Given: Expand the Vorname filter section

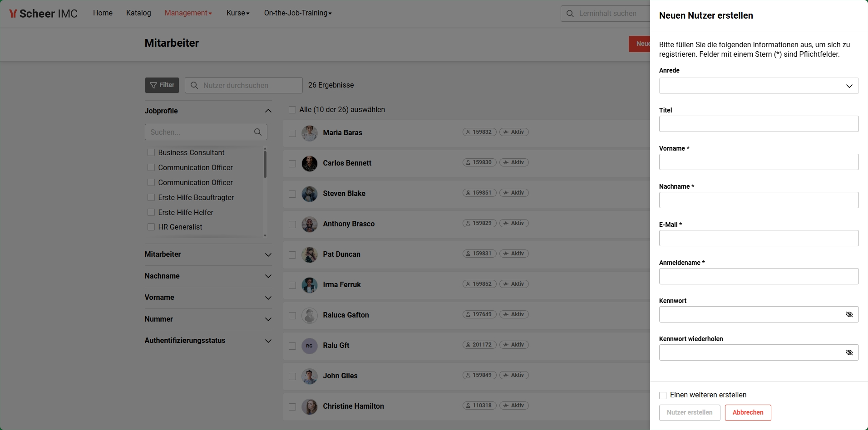Looking at the screenshot, I should coord(268,298).
